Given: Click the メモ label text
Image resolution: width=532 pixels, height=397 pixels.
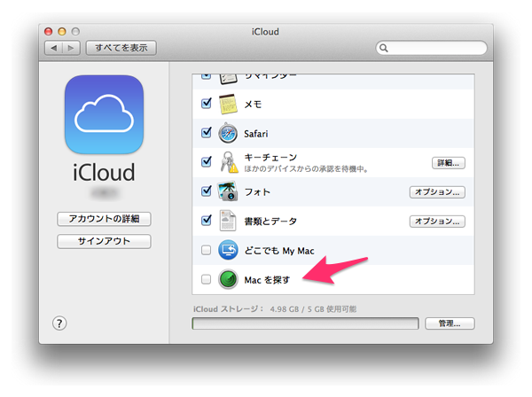Looking at the screenshot, I should pyautogui.click(x=253, y=104).
